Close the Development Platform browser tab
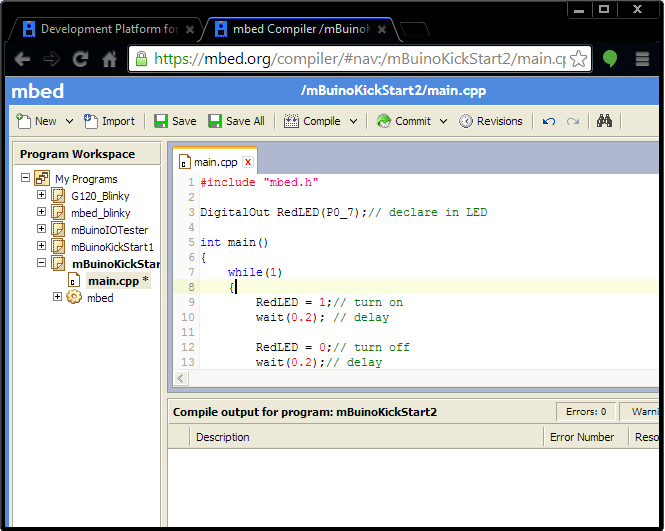This screenshot has width=665, height=531. click(x=190, y=29)
